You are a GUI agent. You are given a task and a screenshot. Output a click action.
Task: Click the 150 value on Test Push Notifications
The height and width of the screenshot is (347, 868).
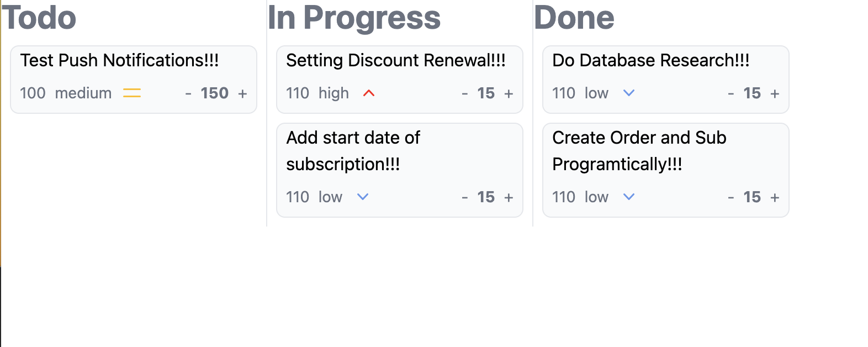pyautogui.click(x=214, y=93)
